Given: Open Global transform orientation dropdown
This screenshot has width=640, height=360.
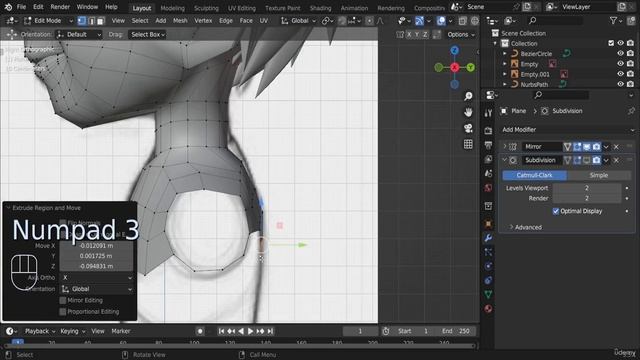Looking at the screenshot, I should (x=298, y=20).
